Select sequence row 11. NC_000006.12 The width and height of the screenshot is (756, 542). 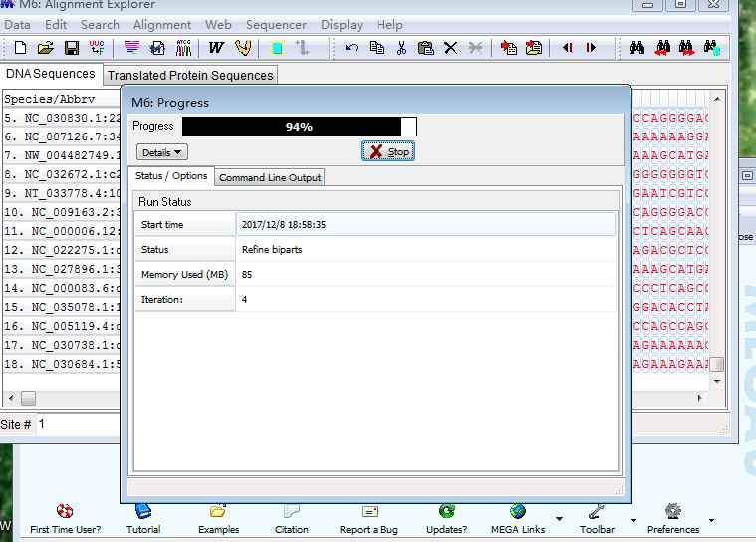pos(61,231)
